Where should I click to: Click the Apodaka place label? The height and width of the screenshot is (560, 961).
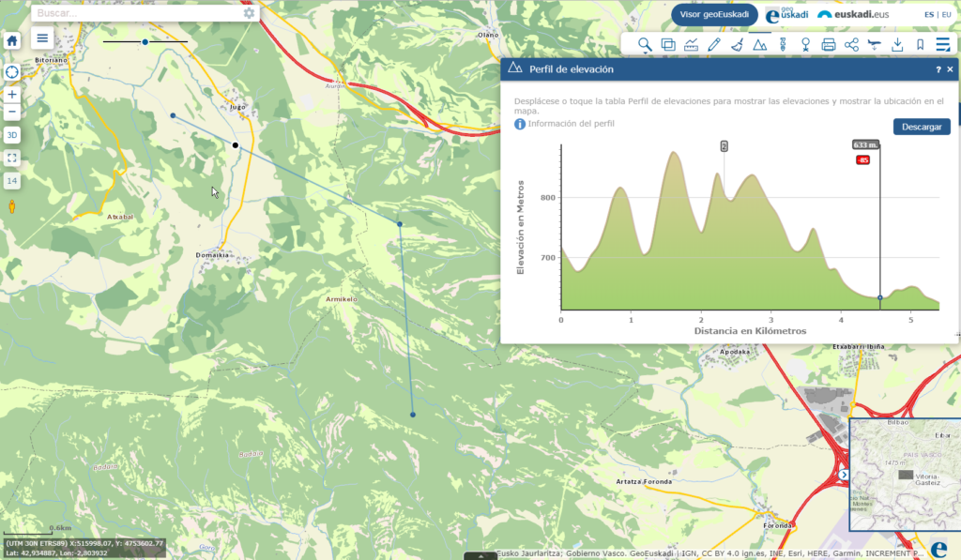735,352
